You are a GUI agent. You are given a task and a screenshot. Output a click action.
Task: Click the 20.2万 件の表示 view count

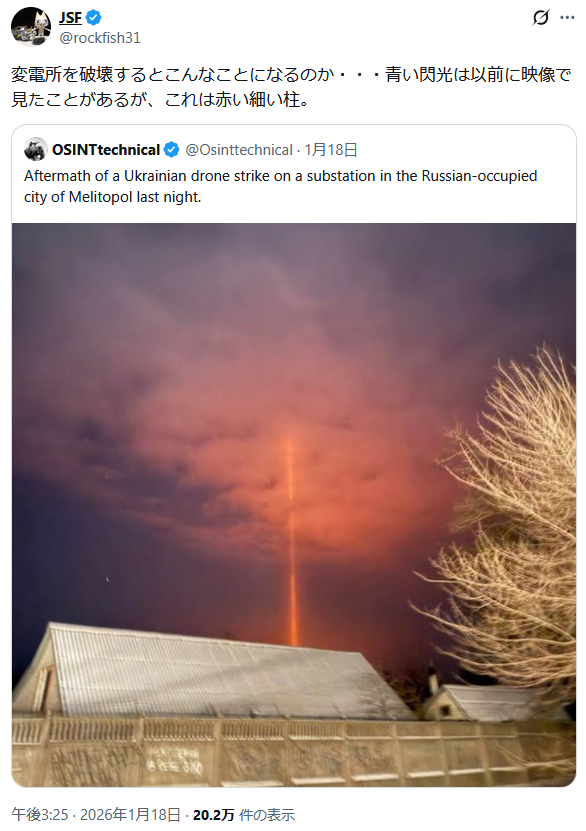point(243,815)
